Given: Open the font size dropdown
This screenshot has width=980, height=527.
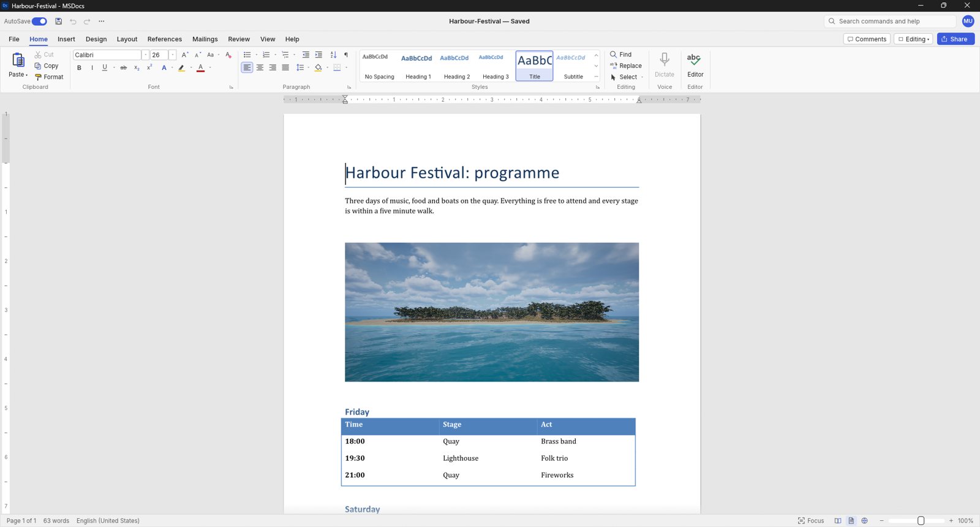Looking at the screenshot, I should coord(173,55).
